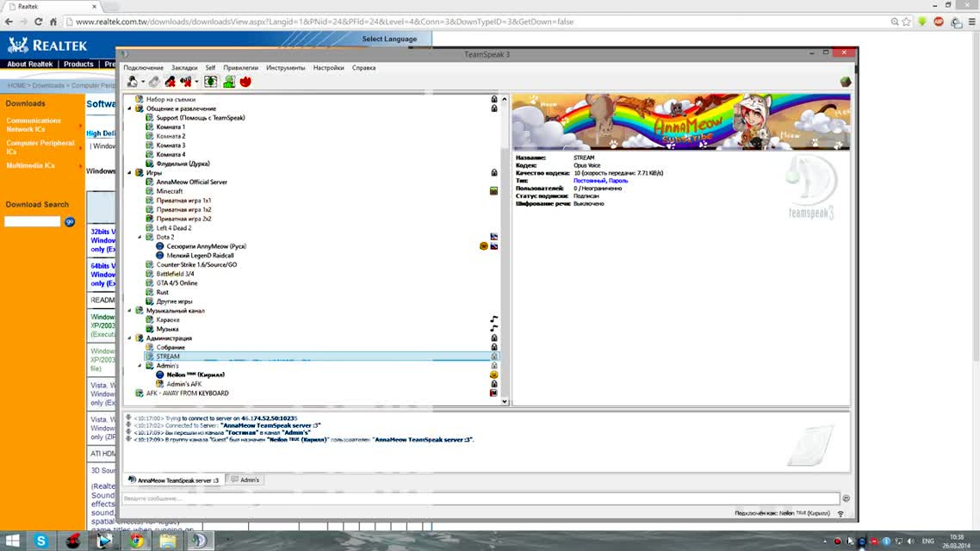
Task: Click the green contacts toolbar icon
Action: [x=229, y=82]
